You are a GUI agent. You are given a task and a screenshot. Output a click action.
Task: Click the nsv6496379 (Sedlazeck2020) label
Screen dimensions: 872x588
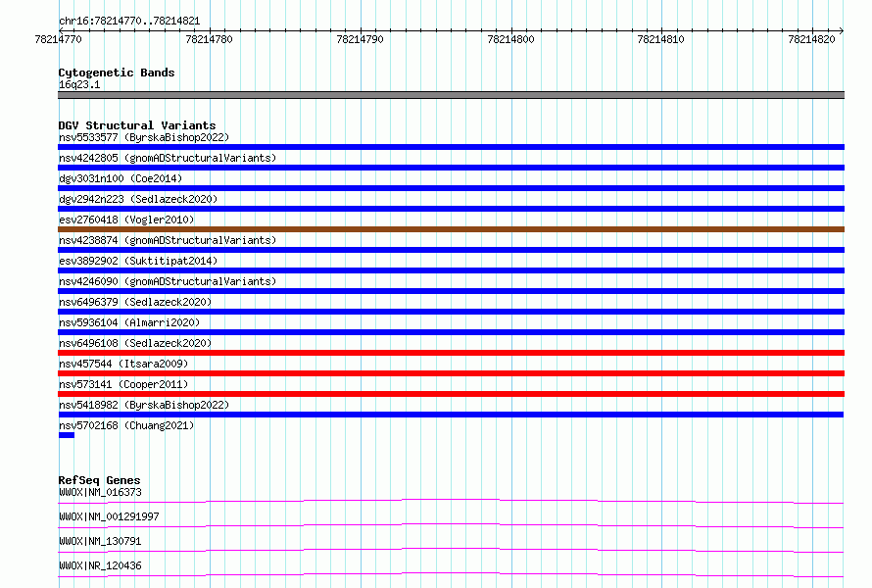135,302
